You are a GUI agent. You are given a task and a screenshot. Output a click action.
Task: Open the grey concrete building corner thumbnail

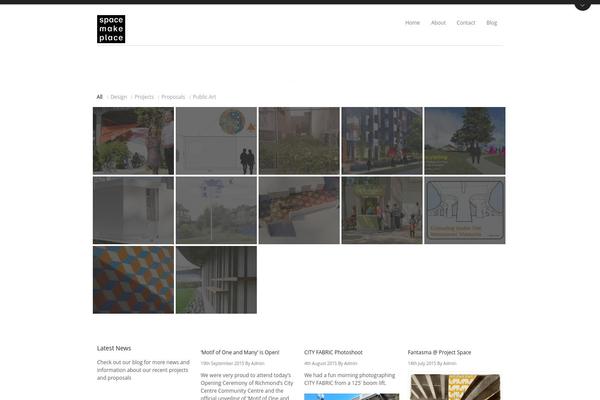click(133, 210)
